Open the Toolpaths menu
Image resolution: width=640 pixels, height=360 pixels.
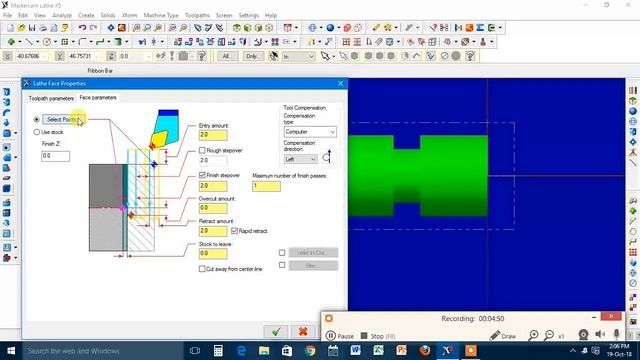(x=197, y=15)
